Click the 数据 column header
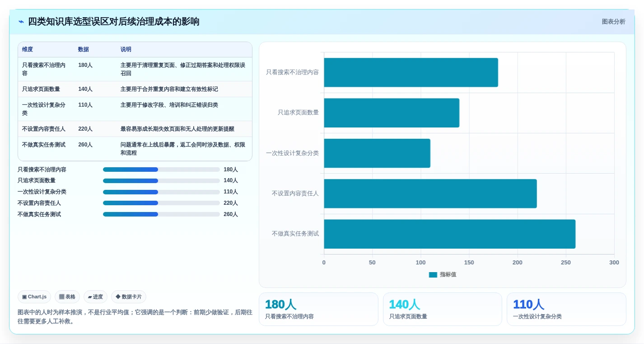The height and width of the screenshot is (344, 644). pyautogui.click(x=84, y=49)
